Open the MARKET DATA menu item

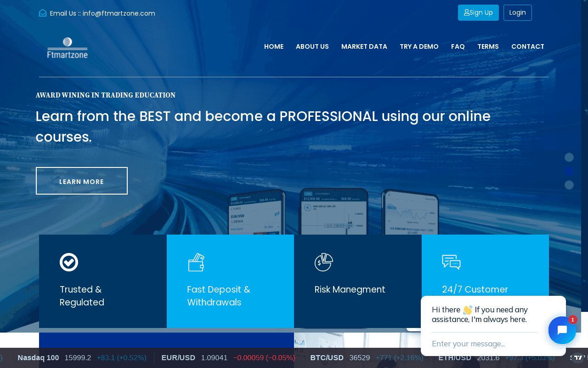pos(364,46)
